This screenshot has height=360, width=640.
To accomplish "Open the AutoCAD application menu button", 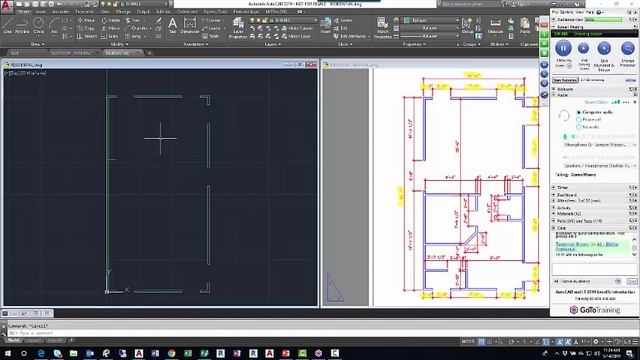I will coord(7,6).
